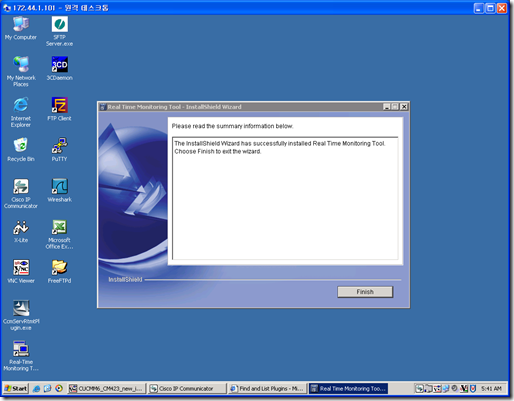Click the SFTP Server.exe icon
Viewport: 514px width, 401px height.
(x=59, y=31)
